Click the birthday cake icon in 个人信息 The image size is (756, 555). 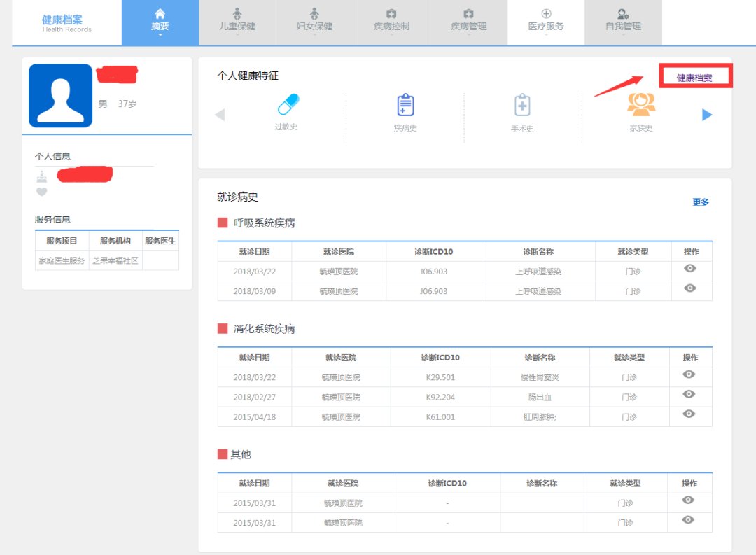(x=42, y=176)
